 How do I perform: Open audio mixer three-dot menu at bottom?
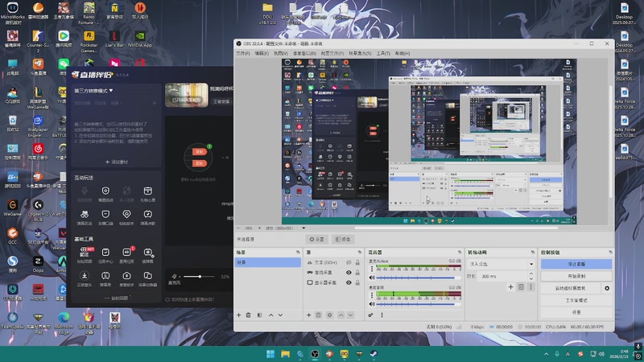[382, 315]
